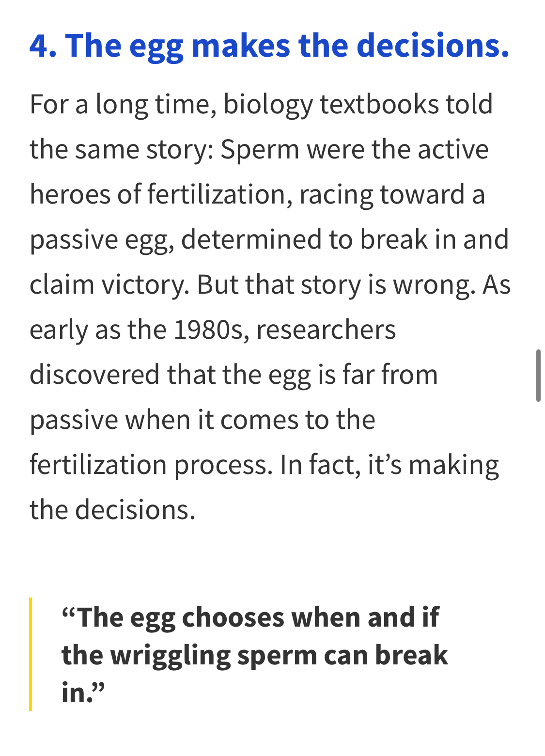Image resolution: width=545 pixels, height=756 pixels.
Task: Click the phrase "passive when it comes to the"
Action: tap(202, 420)
